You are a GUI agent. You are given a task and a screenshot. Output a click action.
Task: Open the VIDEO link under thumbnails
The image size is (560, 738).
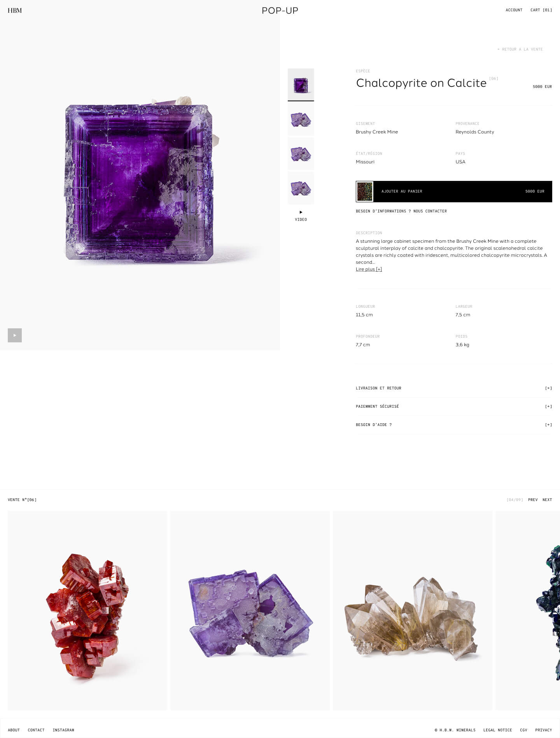(301, 216)
